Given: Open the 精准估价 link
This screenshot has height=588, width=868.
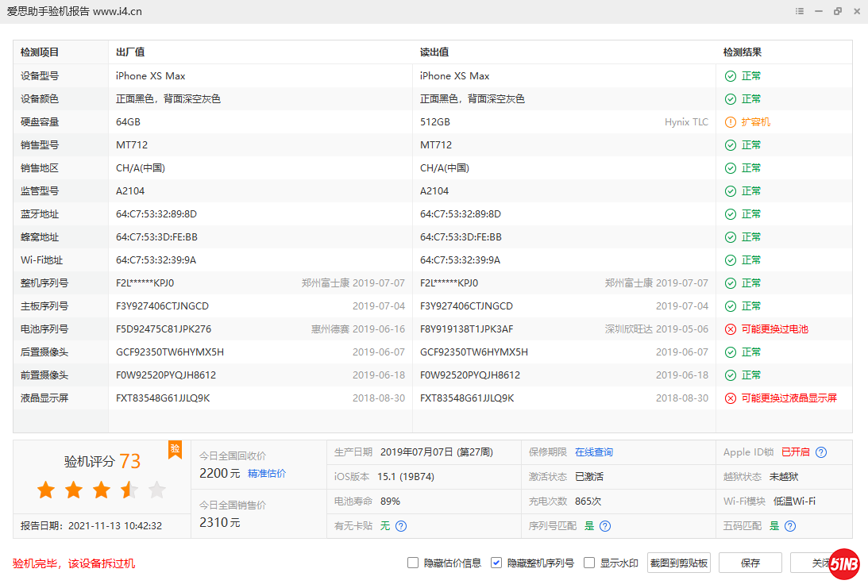Looking at the screenshot, I should coord(267,474).
